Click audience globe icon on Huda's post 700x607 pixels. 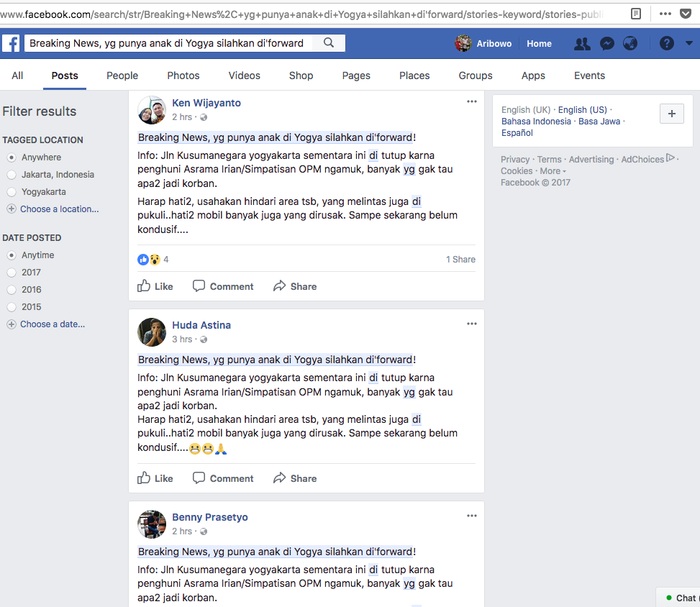click(x=204, y=339)
